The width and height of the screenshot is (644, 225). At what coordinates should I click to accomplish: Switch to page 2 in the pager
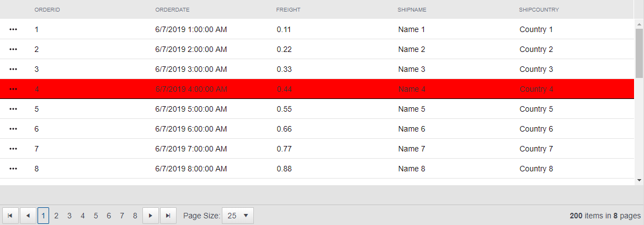tap(56, 216)
